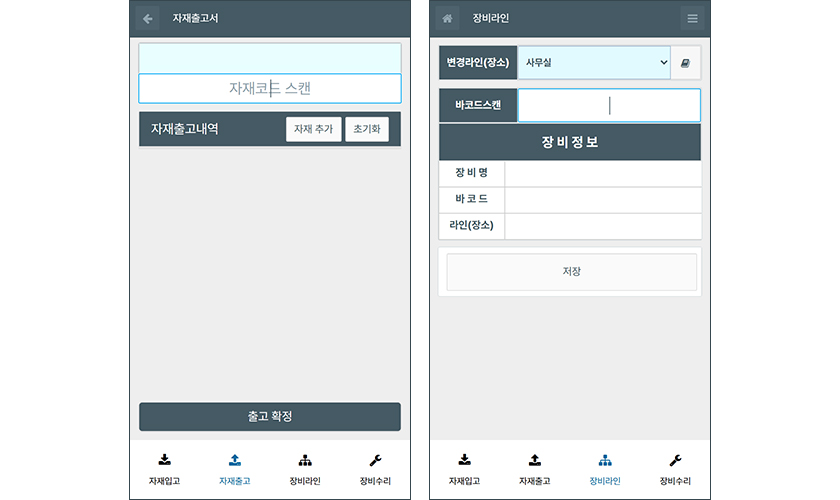Tap 장비수리 wrench icon in right screen

675,461
